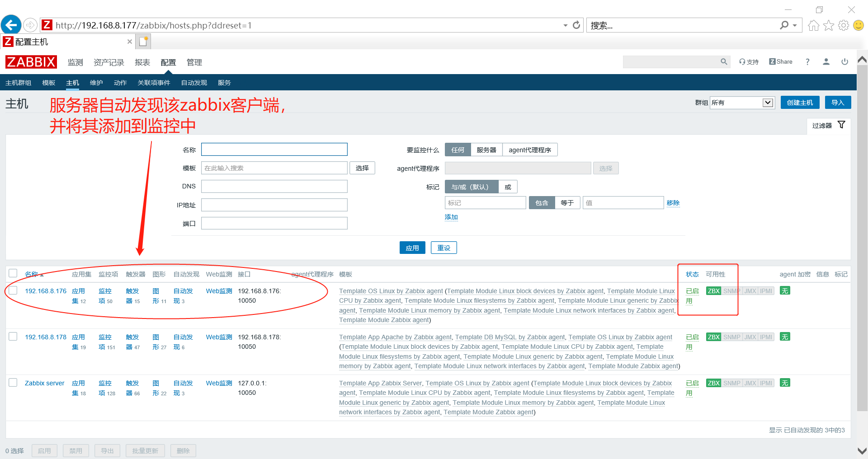
Task: Sort hosts by the 状态 column
Action: pos(692,274)
